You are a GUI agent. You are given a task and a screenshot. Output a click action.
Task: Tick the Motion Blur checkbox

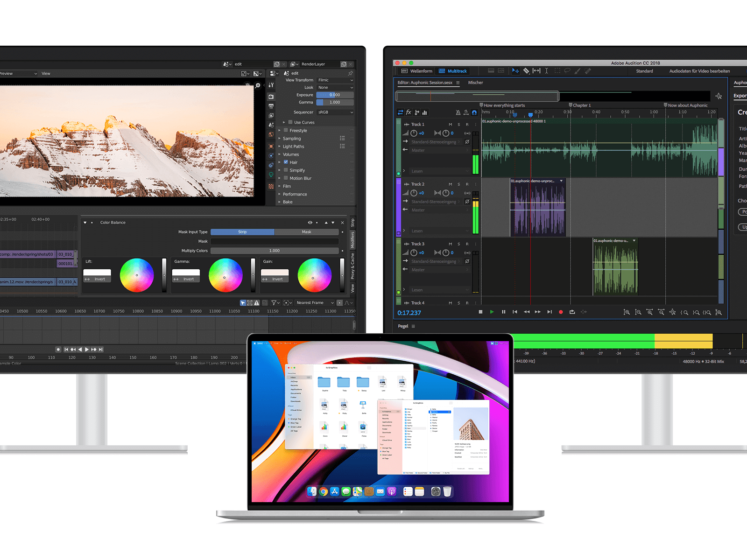point(286,178)
